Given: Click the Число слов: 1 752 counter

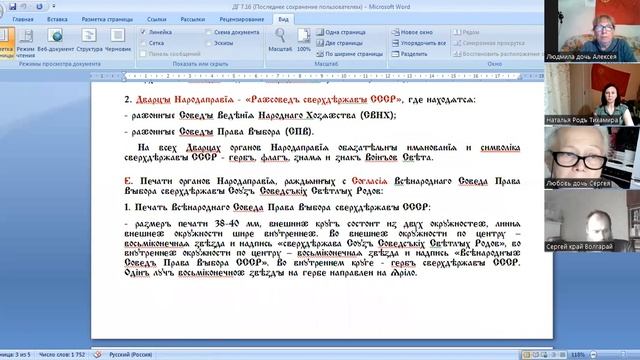Looking at the screenshot, I should pyautogui.click(x=62, y=355).
